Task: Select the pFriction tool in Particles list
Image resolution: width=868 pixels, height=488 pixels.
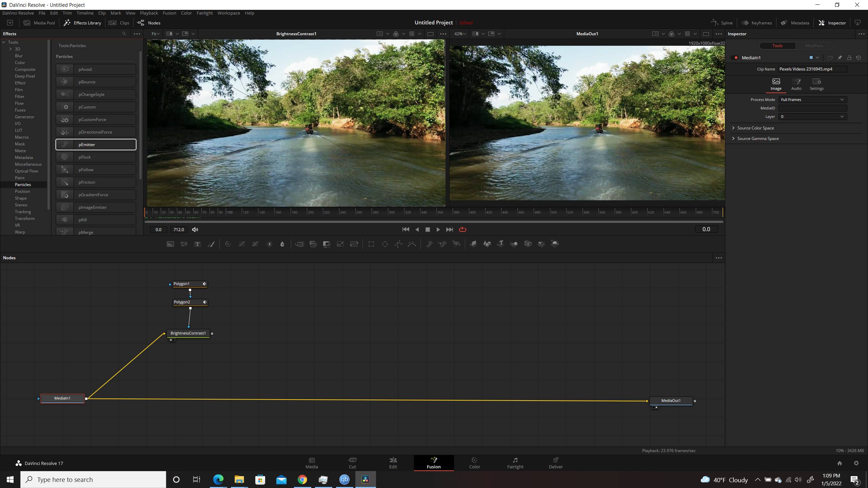Action: click(x=96, y=182)
